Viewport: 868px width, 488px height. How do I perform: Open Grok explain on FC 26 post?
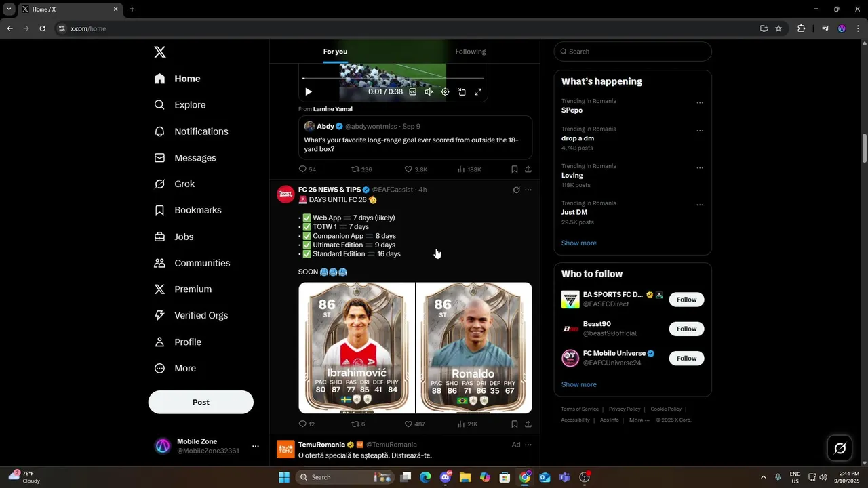(x=516, y=190)
